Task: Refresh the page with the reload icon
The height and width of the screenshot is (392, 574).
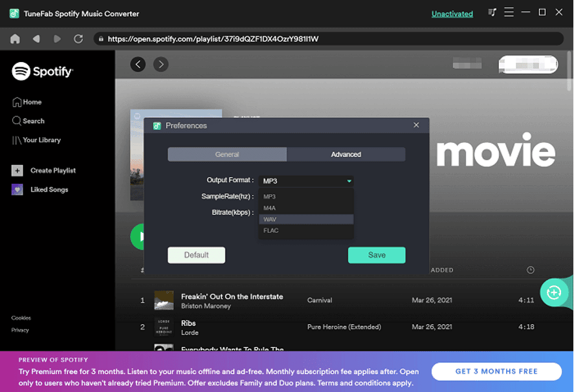Action: (79, 38)
